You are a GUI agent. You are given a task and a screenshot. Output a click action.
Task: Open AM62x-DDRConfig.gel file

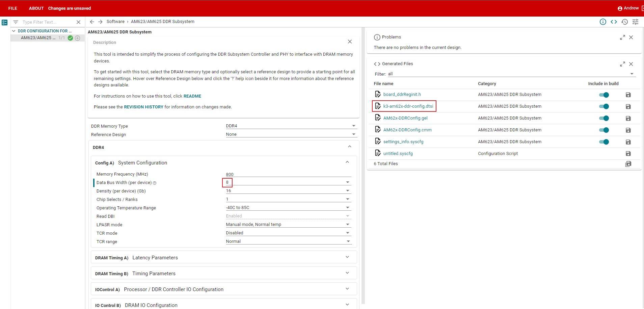pos(405,118)
